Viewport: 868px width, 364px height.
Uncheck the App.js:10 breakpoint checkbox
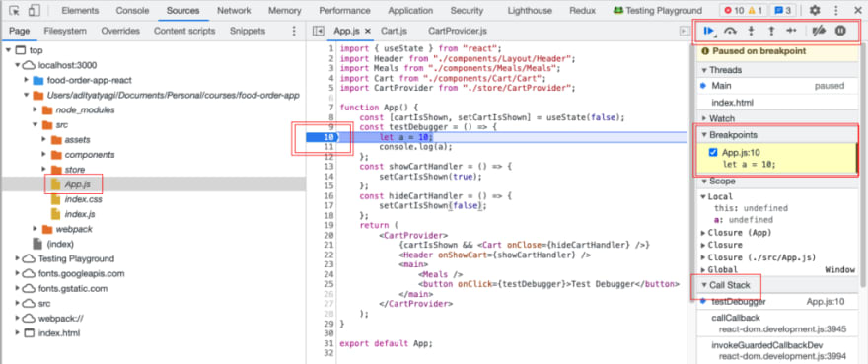pyautogui.click(x=713, y=152)
